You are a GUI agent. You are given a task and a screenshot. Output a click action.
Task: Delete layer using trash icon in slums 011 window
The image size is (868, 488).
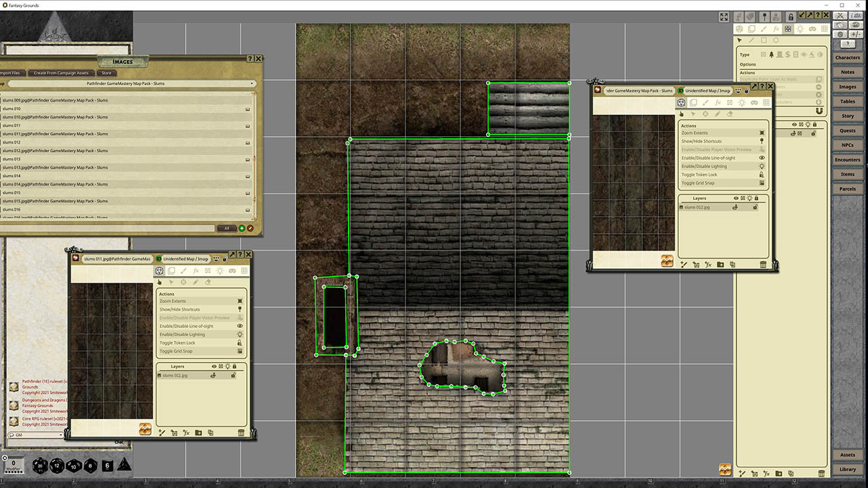coord(241,432)
